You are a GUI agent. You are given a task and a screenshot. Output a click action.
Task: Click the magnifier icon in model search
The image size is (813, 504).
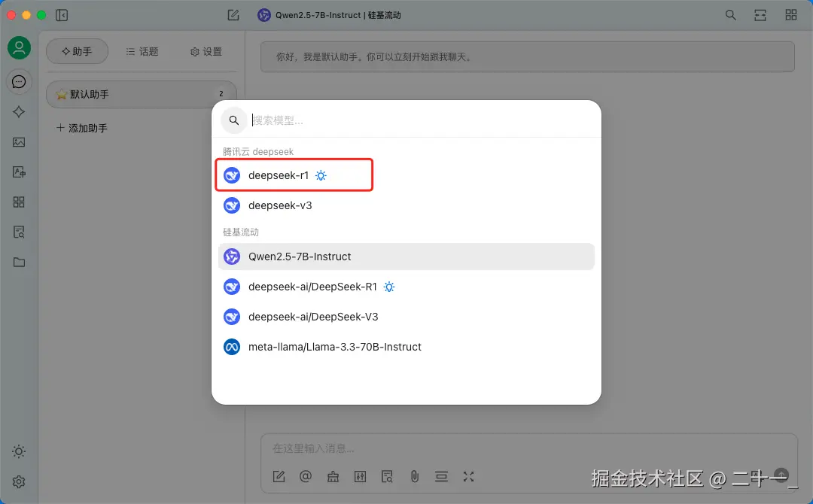[x=234, y=120]
